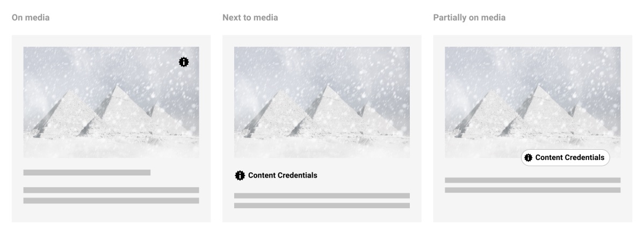Click the bottom text placeholder in the On media card
The width and height of the screenshot is (644, 234).
111,201
